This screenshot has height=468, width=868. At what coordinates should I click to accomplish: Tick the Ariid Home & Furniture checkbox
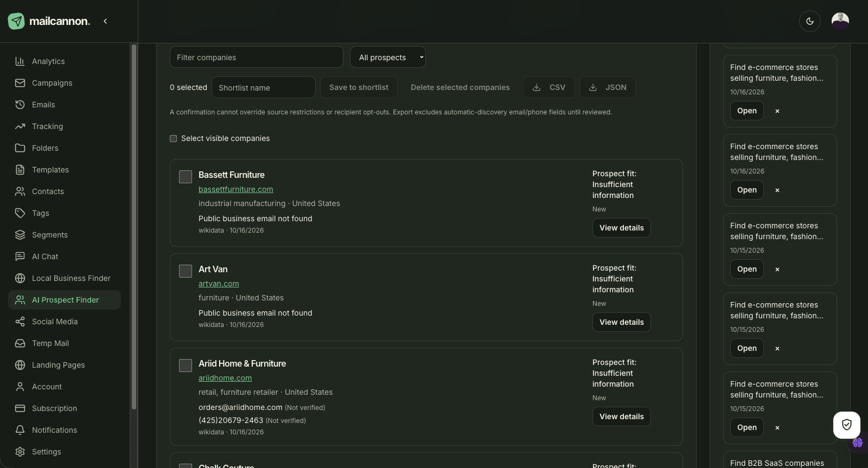click(x=186, y=366)
